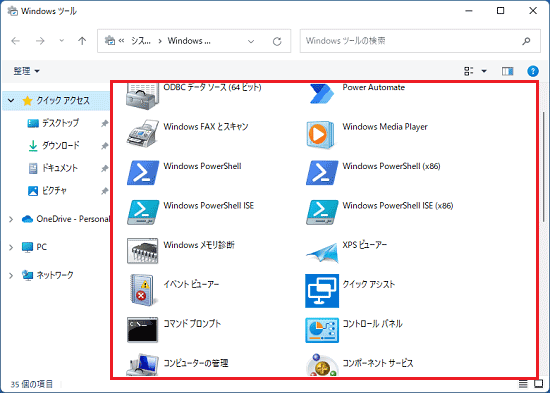The image size is (550, 393).
Task: Open ODBC データ ソース (64 ビット) icon
Action: click(142, 95)
